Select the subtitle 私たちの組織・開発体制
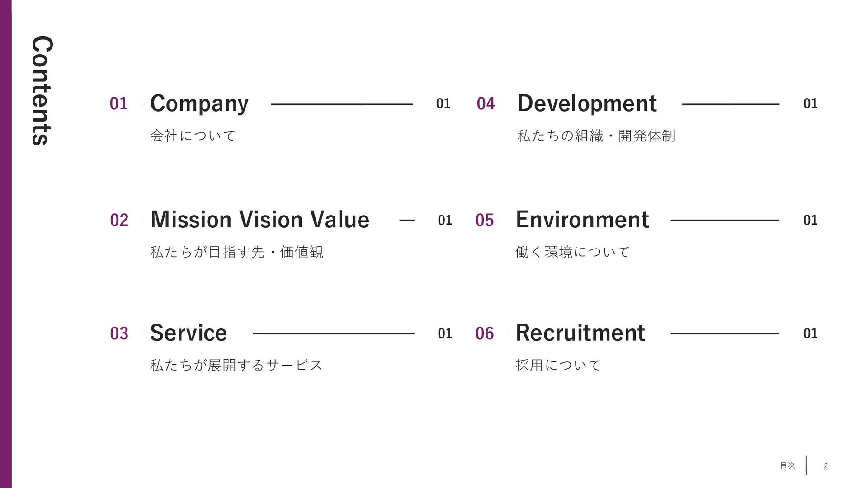 point(596,136)
